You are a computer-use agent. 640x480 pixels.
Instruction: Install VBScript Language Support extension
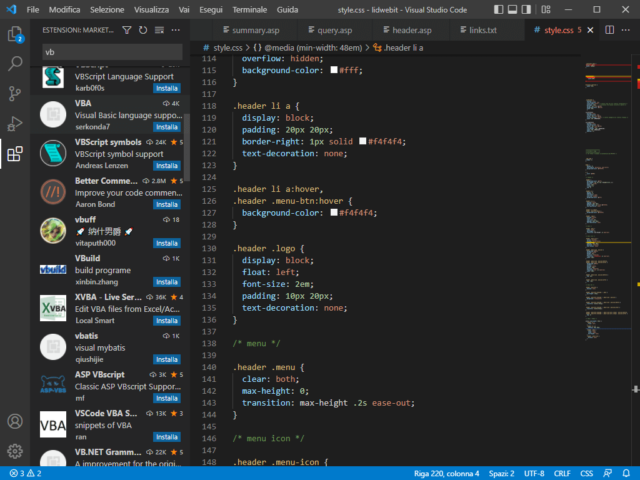167,88
